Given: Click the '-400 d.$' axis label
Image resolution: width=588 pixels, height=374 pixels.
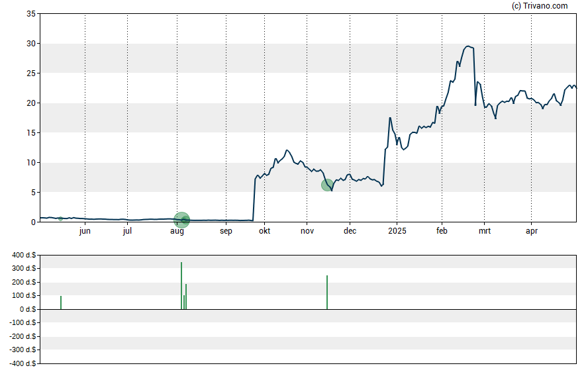Looking at the screenshot, I should coord(23,363).
